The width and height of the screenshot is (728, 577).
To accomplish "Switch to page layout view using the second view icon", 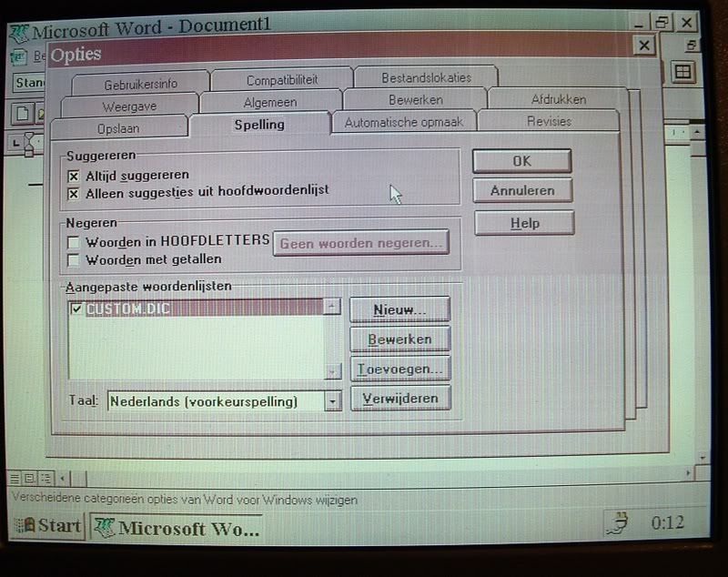I will tap(29, 478).
